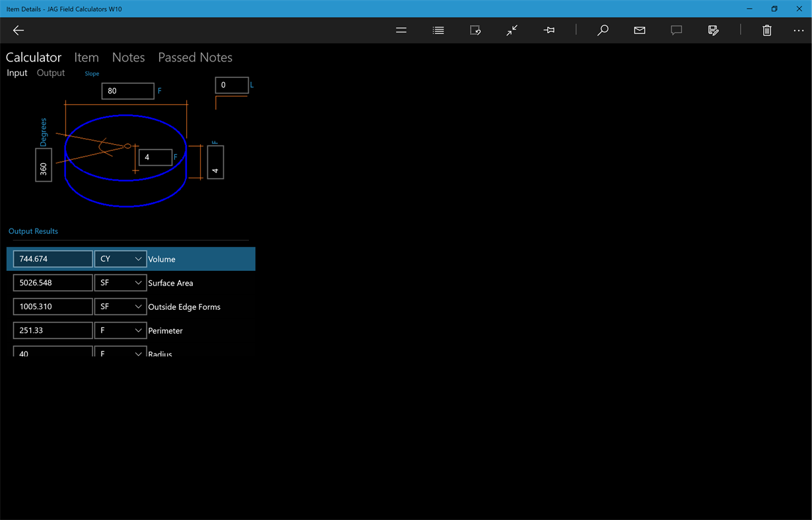This screenshot has height=520, width=812.
Task: Open more options with the ellipsis icon
Action: click(799, 30)
